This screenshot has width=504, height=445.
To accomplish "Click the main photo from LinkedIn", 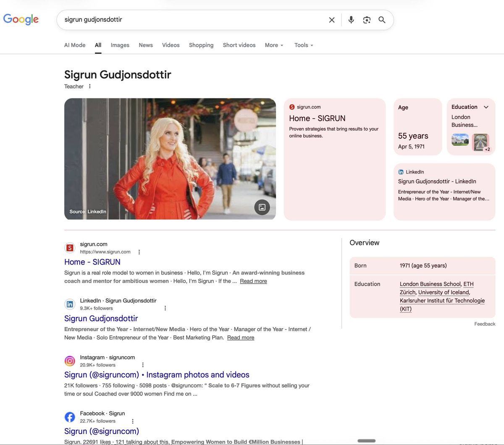I will pos(170,159).
